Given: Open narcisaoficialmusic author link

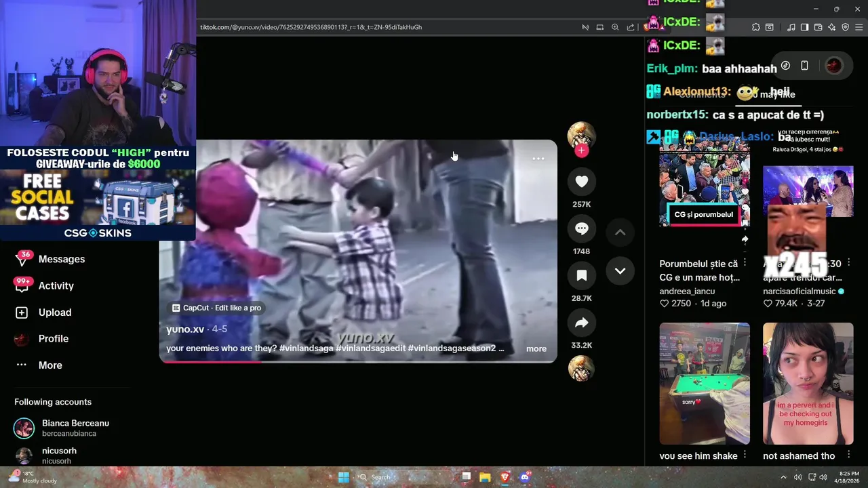Looking at the screenshot, I should [800, 291].
